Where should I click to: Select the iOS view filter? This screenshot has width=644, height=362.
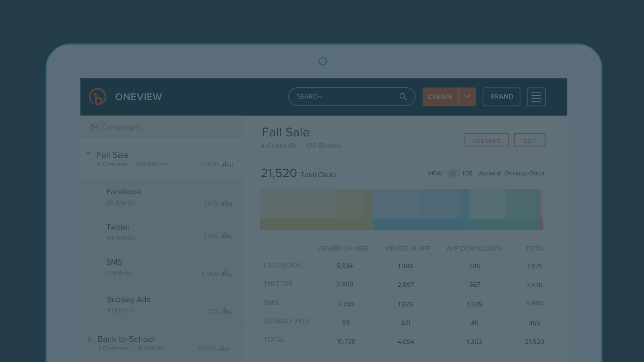[468, 173]
